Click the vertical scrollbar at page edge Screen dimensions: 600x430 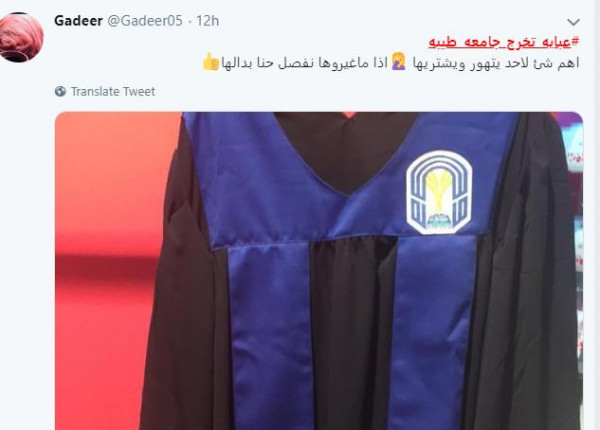pos(597,215)
